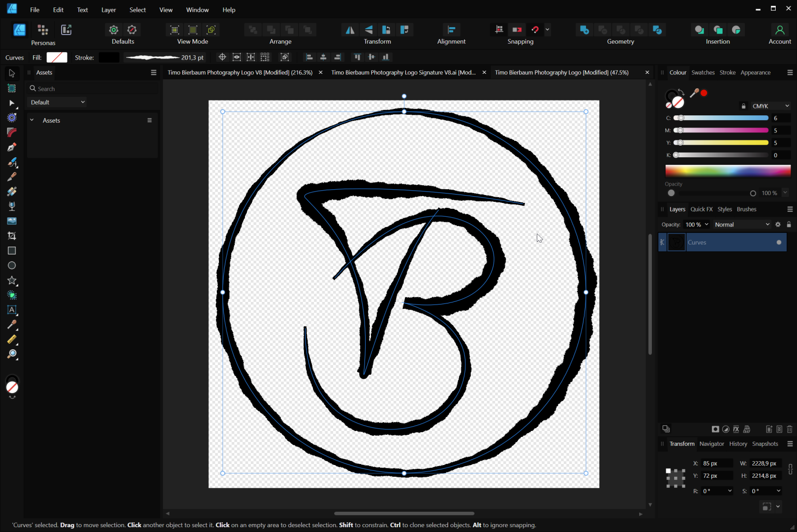Select the Artistic Text tool
This screenshot has width=797, height=532.
(x=12, y=310)
